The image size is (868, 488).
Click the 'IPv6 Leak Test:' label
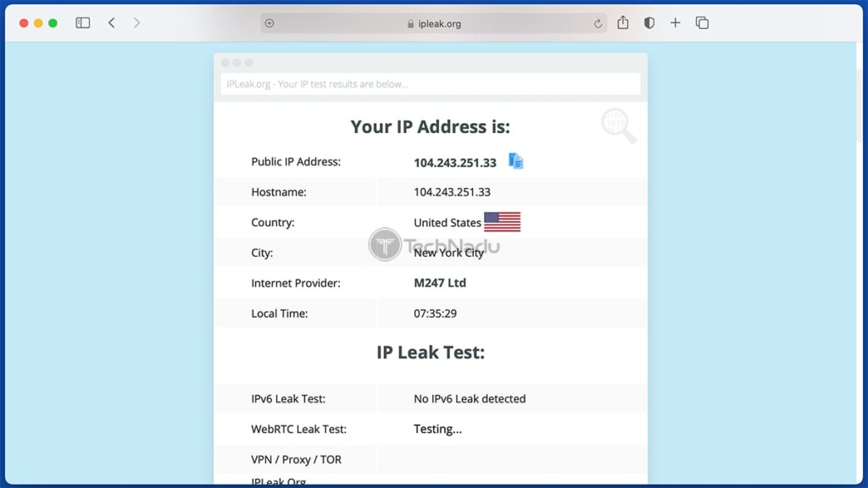point(288,398)
